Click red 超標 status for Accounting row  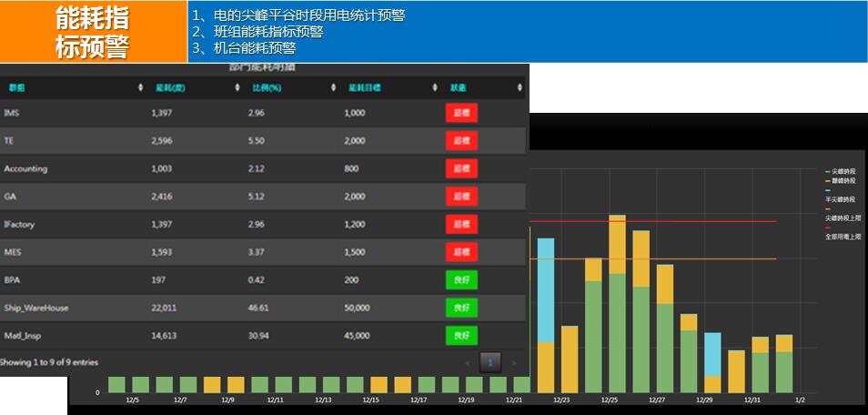pos(461,168)
